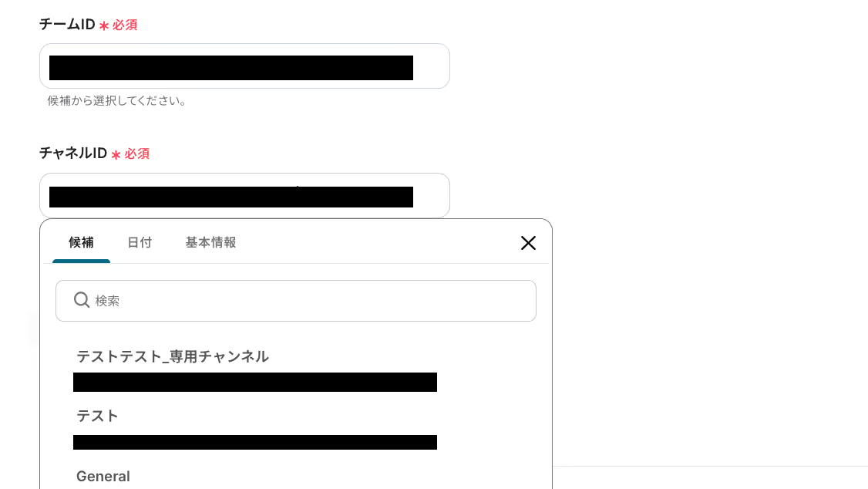Screen dimensions: 868x489
Task: Click the 必須 marker beside チャネルID
Action: coord(136,154)
